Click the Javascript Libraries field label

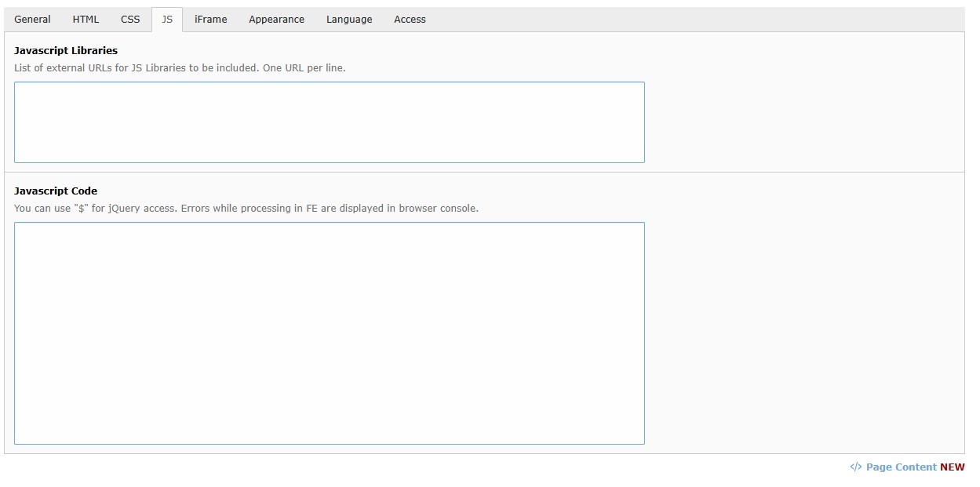coord(66,51)
